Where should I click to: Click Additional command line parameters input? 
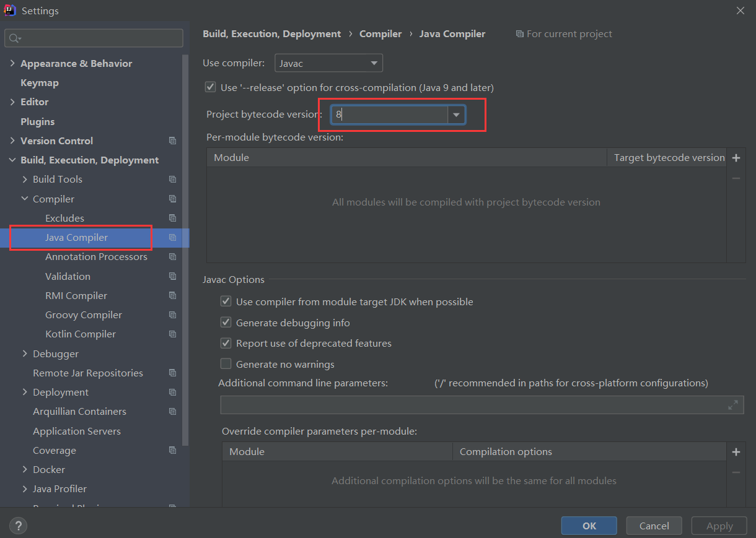(x=482, y=405)
